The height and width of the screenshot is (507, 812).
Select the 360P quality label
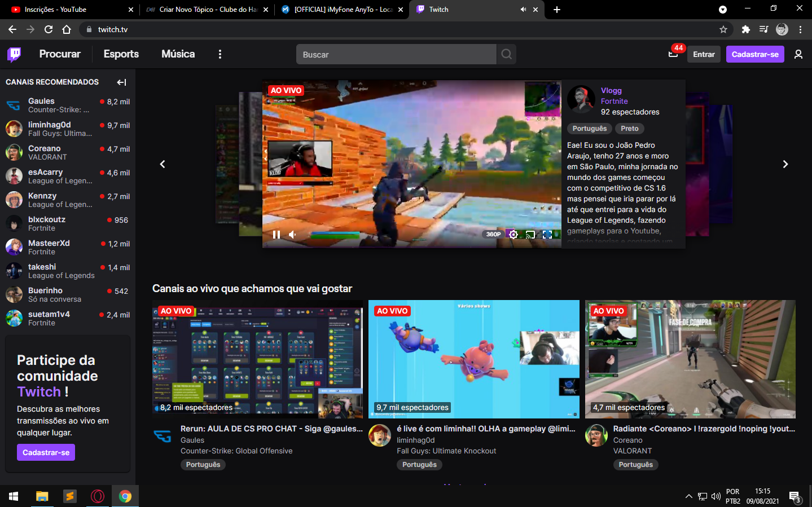pyautogui.click(x=493, y=235)
